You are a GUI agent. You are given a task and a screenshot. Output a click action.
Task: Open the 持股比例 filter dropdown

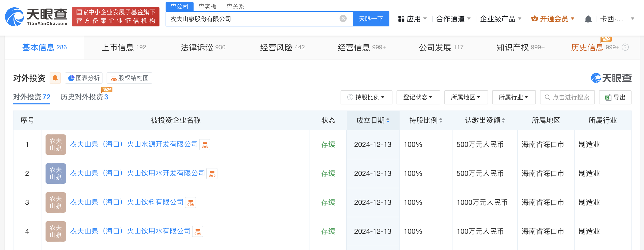click(367, 97)
